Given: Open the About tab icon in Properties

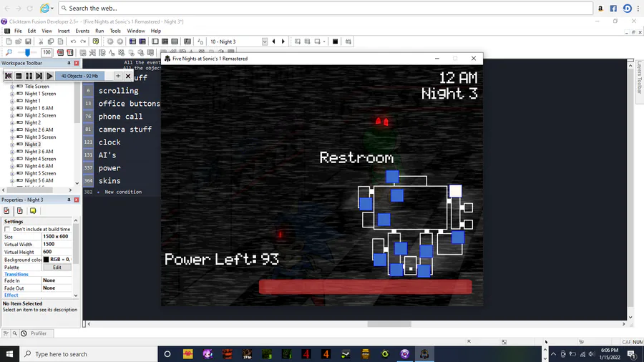Looking at the screenshot, I should tap(33, 210).
